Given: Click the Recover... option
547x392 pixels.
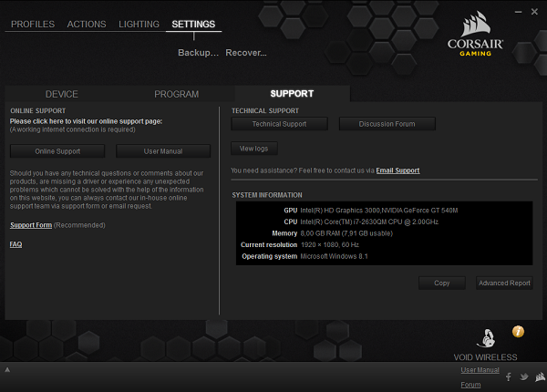Looking at the screenshot, I should (x=246, y=53).
